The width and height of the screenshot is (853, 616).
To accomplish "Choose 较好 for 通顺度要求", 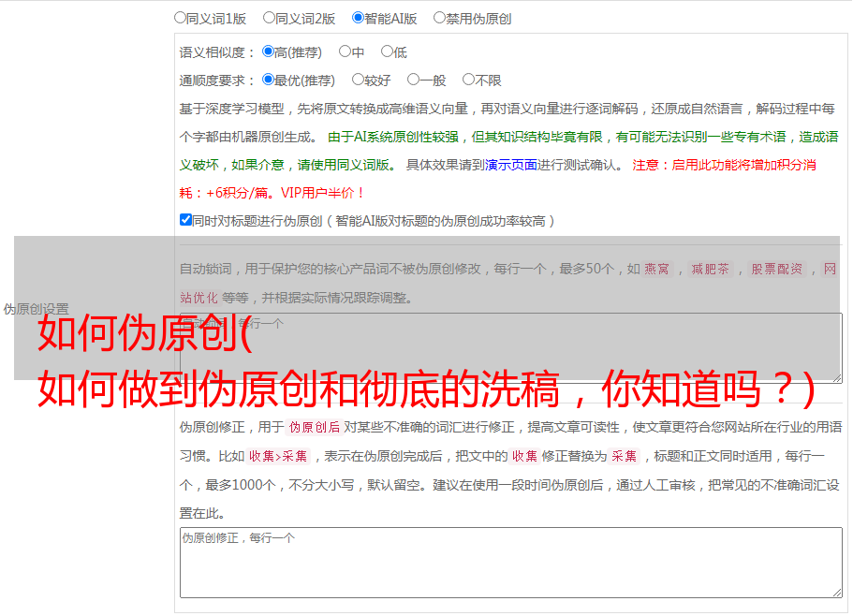I will (x=358, y=81).
